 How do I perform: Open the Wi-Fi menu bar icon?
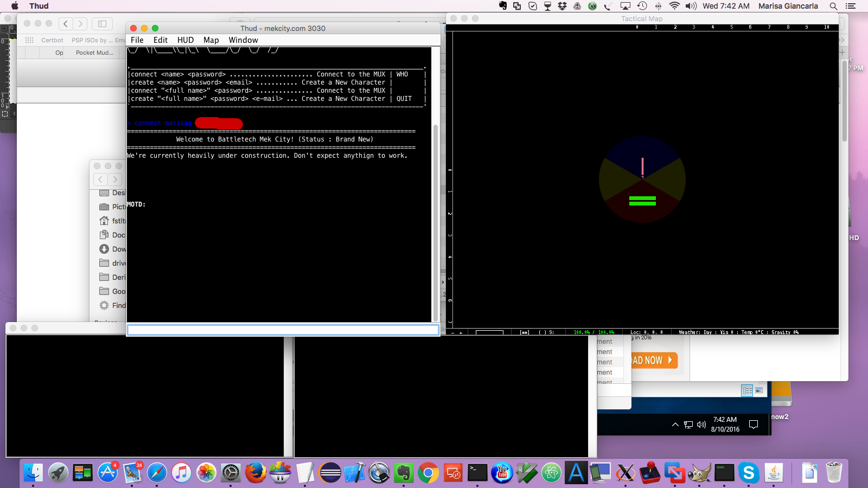click(674, 6)
